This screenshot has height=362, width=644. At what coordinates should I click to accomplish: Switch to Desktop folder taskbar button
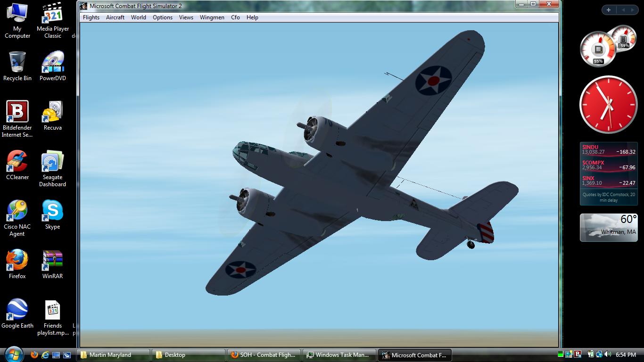188,355
